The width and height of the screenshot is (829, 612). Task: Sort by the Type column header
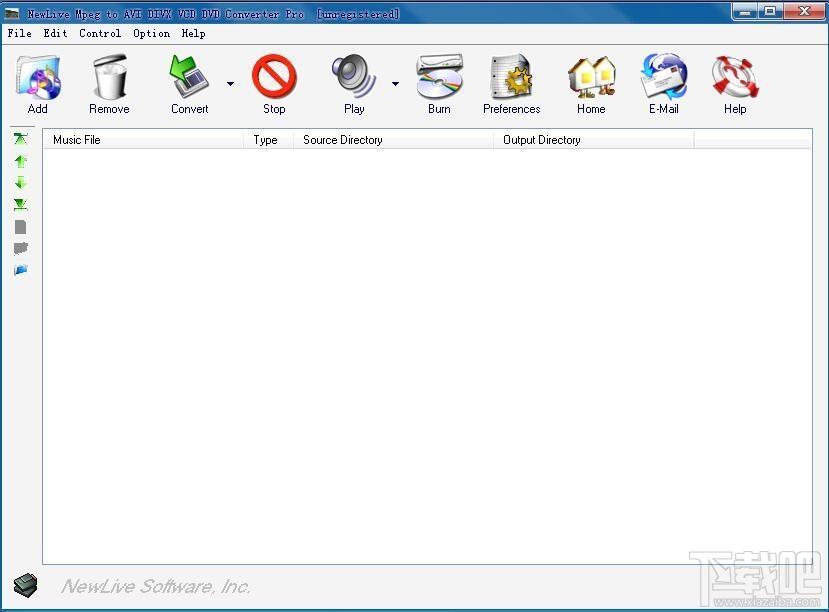(268, 140)
